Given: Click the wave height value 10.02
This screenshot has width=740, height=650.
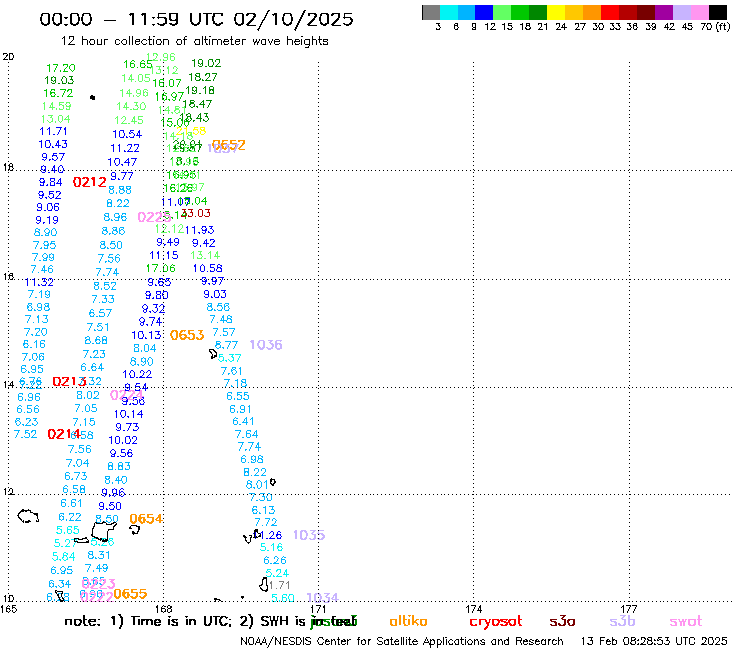Looking at the screenshot, I should 123,440.
